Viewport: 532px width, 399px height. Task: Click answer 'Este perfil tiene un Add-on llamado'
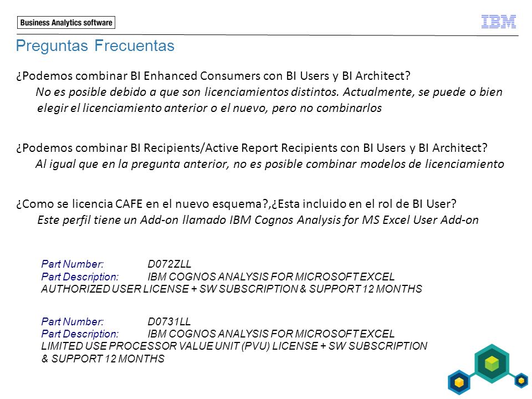click(x=258, y=220)
